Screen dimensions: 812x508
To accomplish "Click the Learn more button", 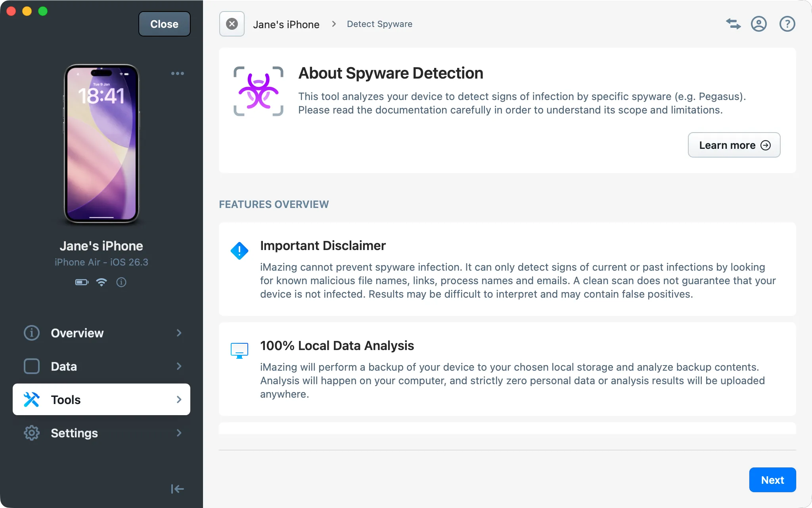I will 734,145.
